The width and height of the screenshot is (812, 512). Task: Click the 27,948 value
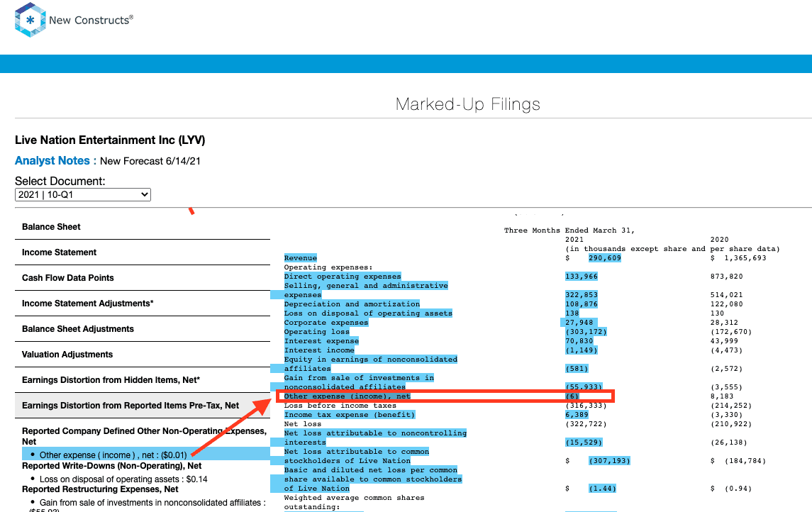(x=581, y=323)
